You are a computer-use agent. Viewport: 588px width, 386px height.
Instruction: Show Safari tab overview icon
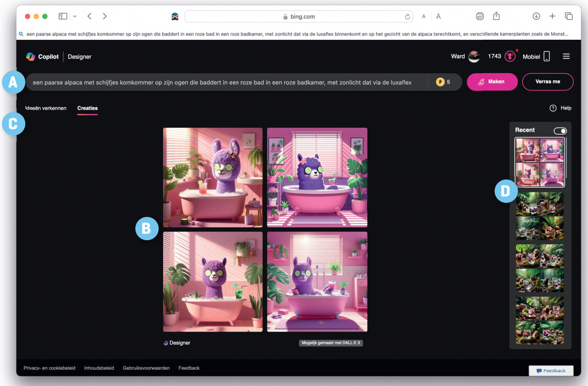pyautogui.click(x=568, y=16)
